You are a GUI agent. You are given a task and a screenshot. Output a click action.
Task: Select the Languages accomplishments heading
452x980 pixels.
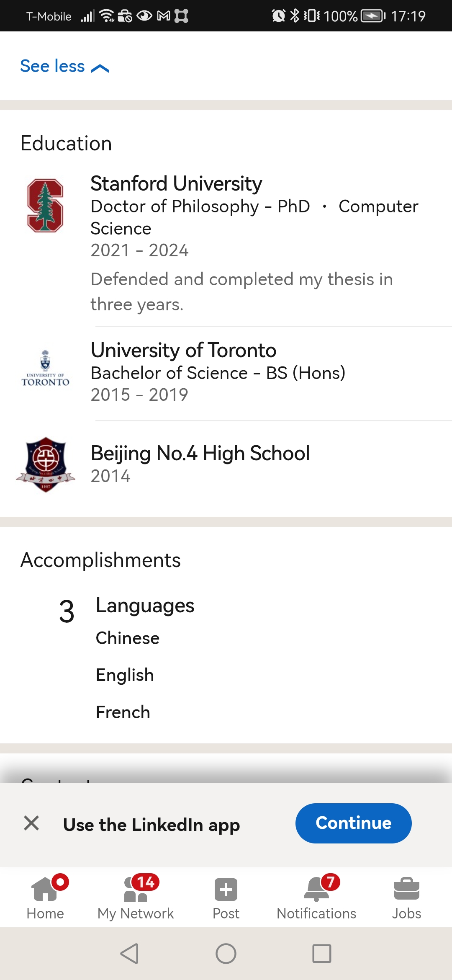click(145, 605)
